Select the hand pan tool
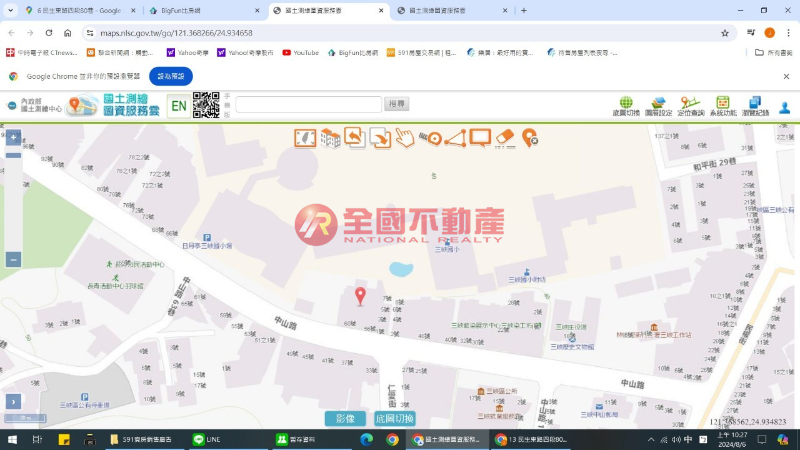The width and height of the screenshot is (800, 450). (404, 137)
